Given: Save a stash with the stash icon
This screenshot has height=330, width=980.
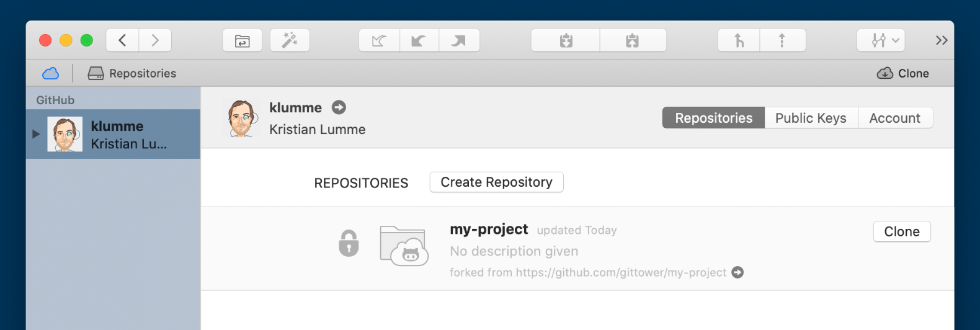Looking at the screenshot, I should tap(566, 41).
